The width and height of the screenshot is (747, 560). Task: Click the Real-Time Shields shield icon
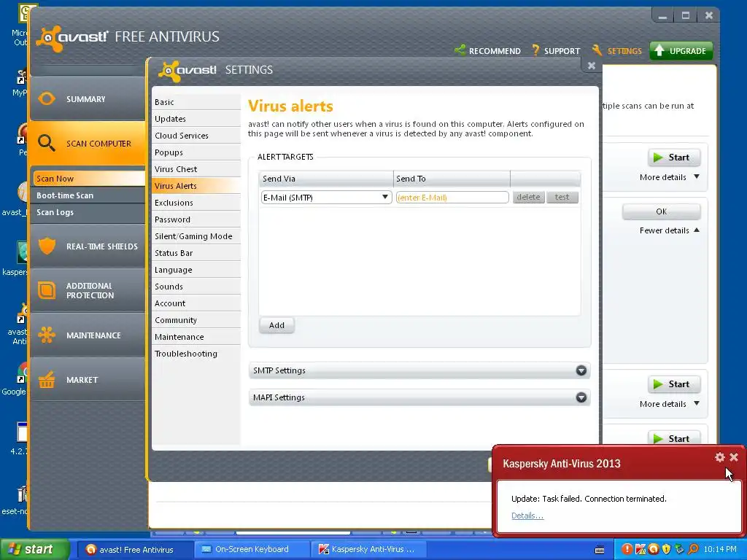(47, 246)
